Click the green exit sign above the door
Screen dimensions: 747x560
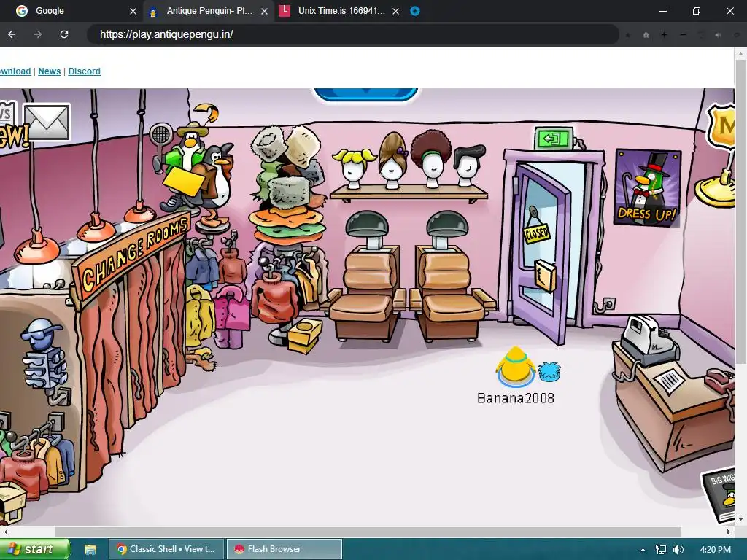pos(553,139)
